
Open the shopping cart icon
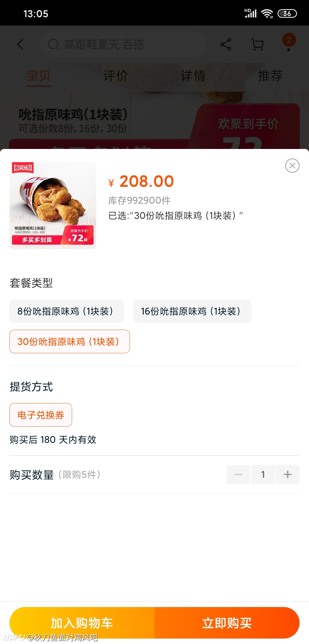(257, 44)
